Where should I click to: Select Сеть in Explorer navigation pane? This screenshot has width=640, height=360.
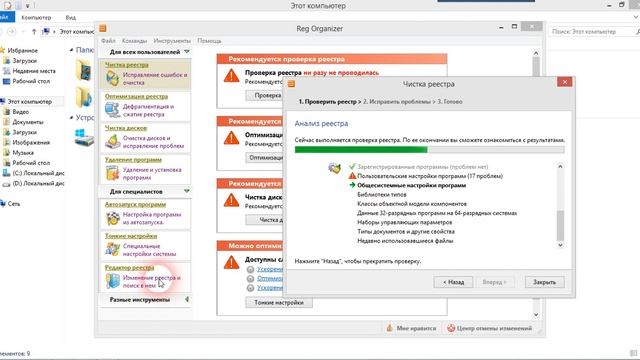(13, 204)
